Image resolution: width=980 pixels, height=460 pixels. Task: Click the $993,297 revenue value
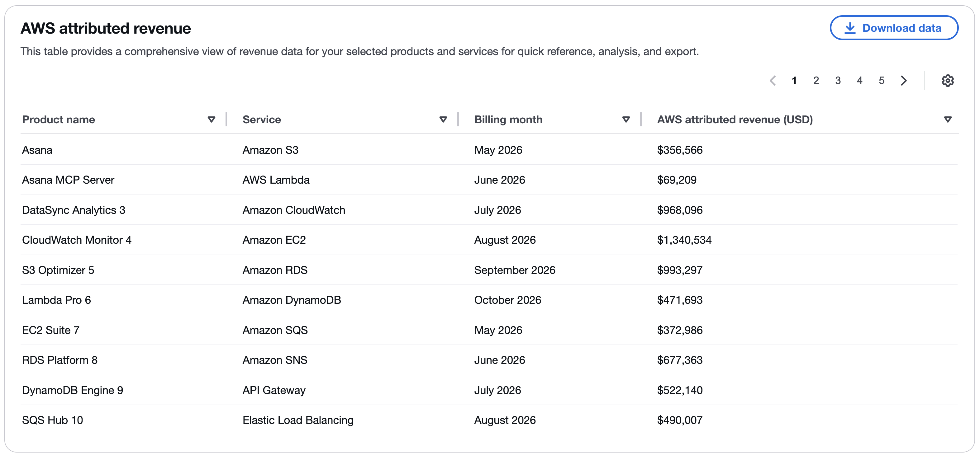click(x=680, y=270)
